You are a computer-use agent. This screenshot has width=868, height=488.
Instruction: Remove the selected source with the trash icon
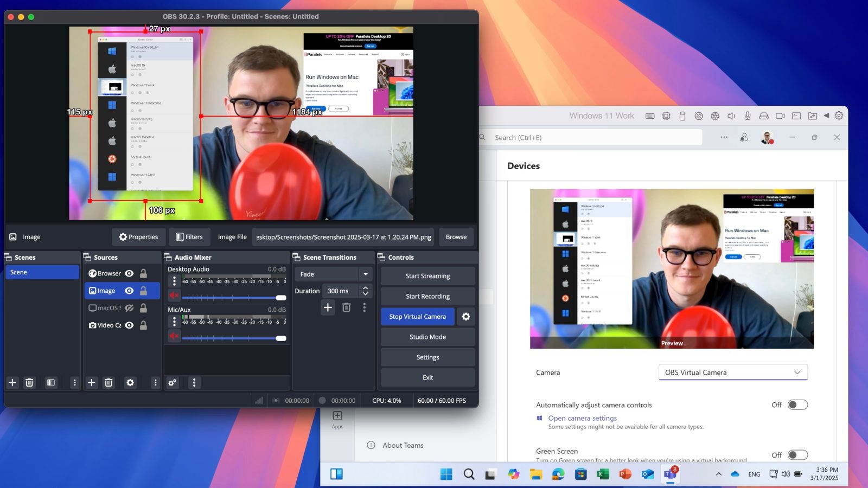tap(108, 383)
